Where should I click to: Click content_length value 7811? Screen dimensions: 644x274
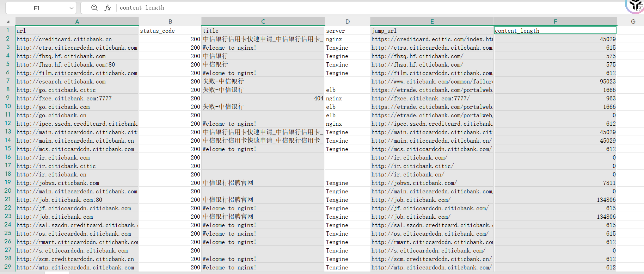tap(555, 183)
